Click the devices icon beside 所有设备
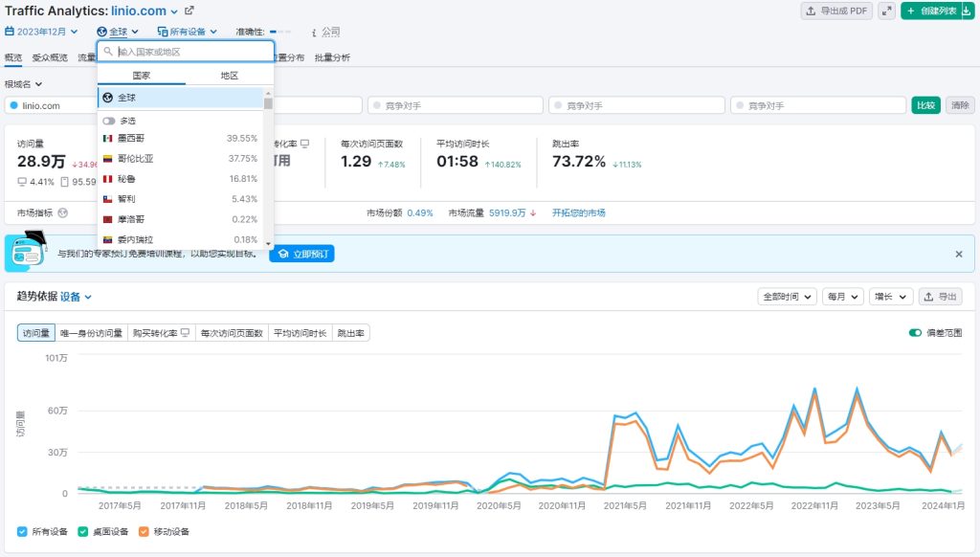 [163, 32]
